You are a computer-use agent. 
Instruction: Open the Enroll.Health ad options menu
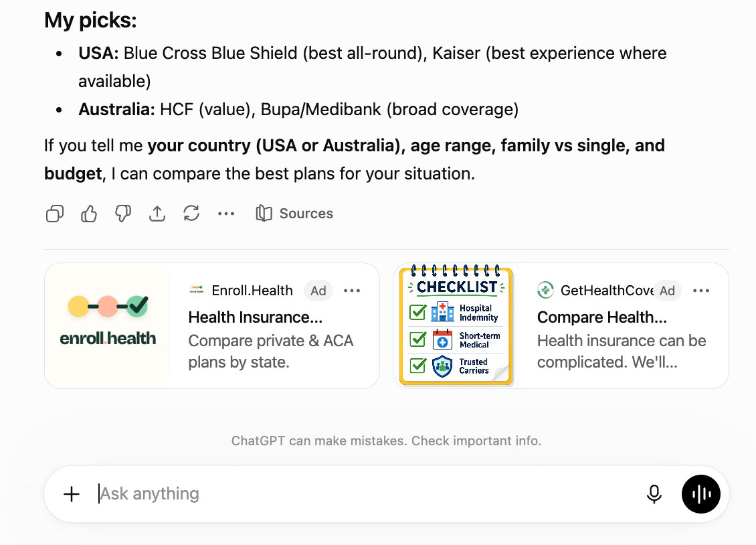(x=352, y=291)
